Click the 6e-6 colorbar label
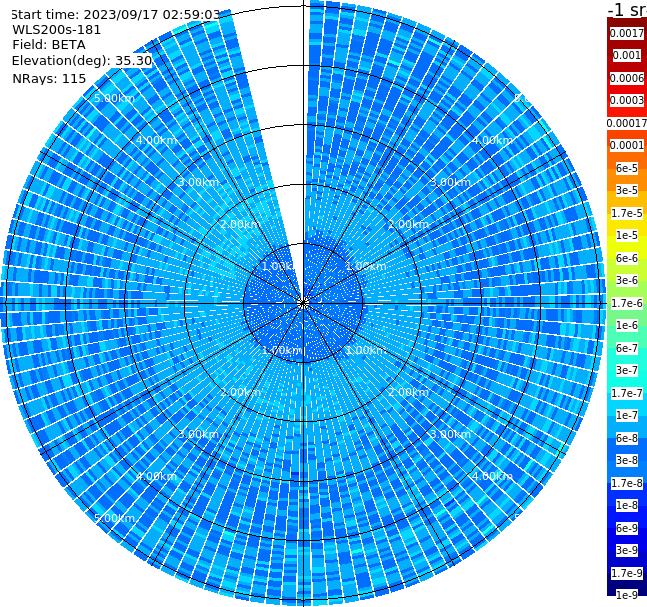The height and width of the screenshot is (607, 647). pos(627,258)
